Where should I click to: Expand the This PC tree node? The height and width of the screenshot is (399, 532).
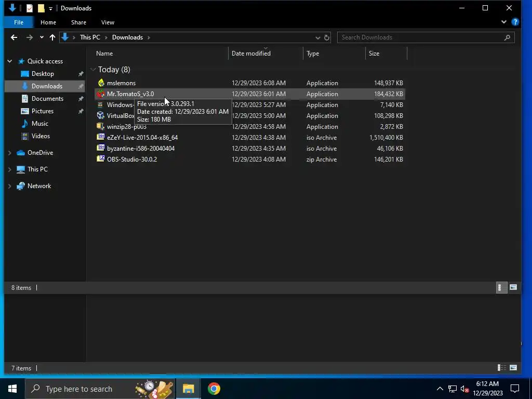(9, 169)
